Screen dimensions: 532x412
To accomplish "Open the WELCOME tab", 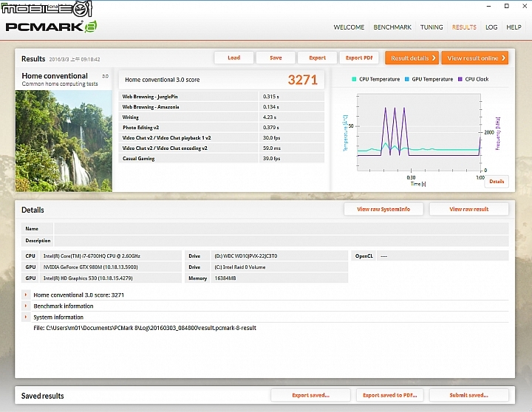I will pos(349,27).
